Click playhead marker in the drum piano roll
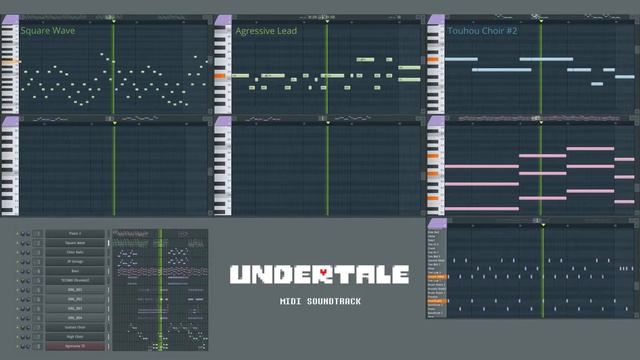The image size is (640, 360). pos(543,224)
